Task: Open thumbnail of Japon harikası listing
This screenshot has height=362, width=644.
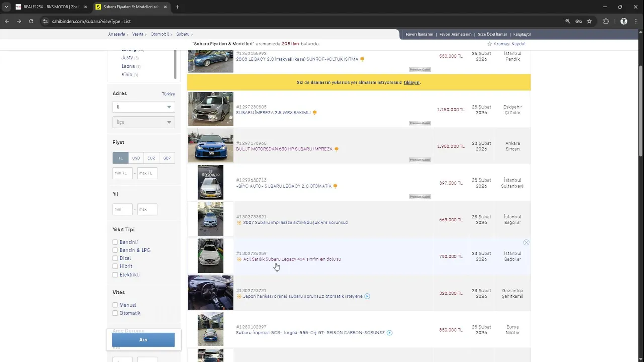Action: tap(211, 293)
